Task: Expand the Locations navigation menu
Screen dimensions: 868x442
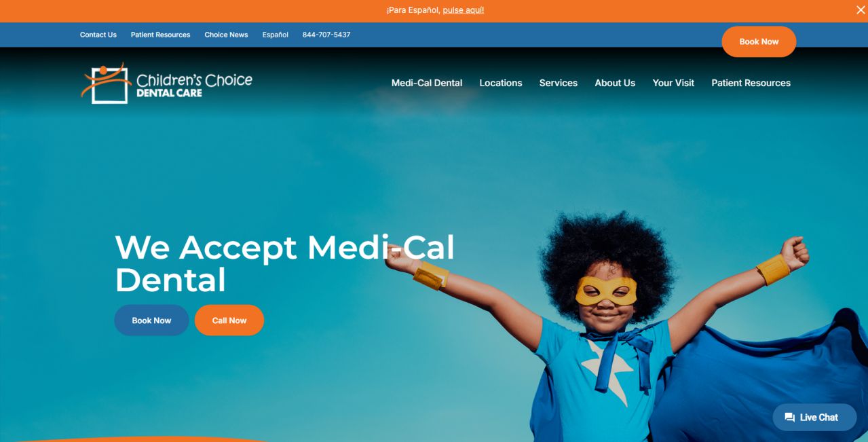Action: pos(501,83)
